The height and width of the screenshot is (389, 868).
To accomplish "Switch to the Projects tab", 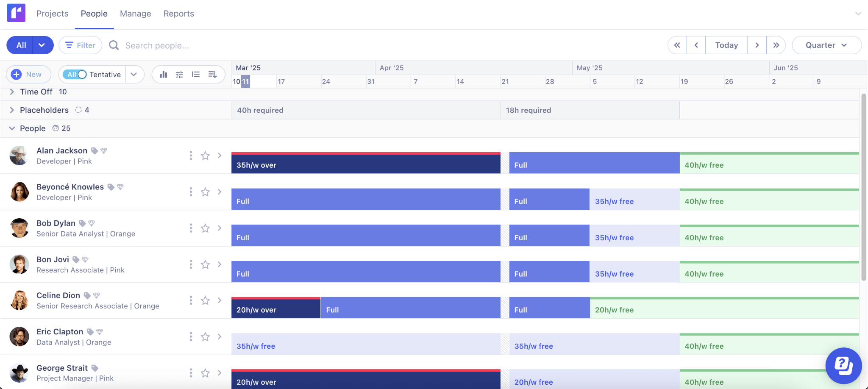I will coord(52,14).
